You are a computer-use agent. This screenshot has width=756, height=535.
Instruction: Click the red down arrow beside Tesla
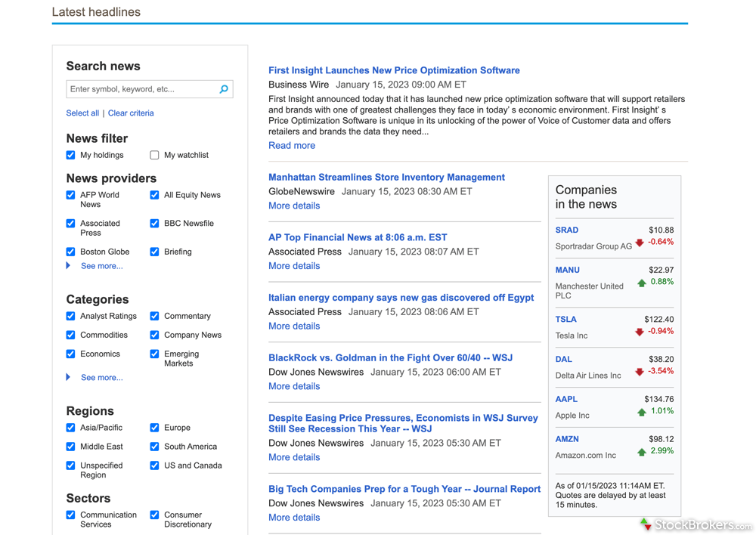(640, 332)
